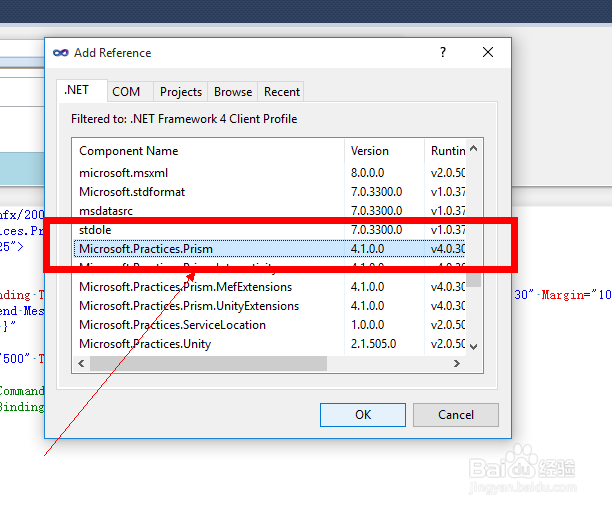Click the Cancel button
Viewport: 612px width, 509px height.
[455, 415]
